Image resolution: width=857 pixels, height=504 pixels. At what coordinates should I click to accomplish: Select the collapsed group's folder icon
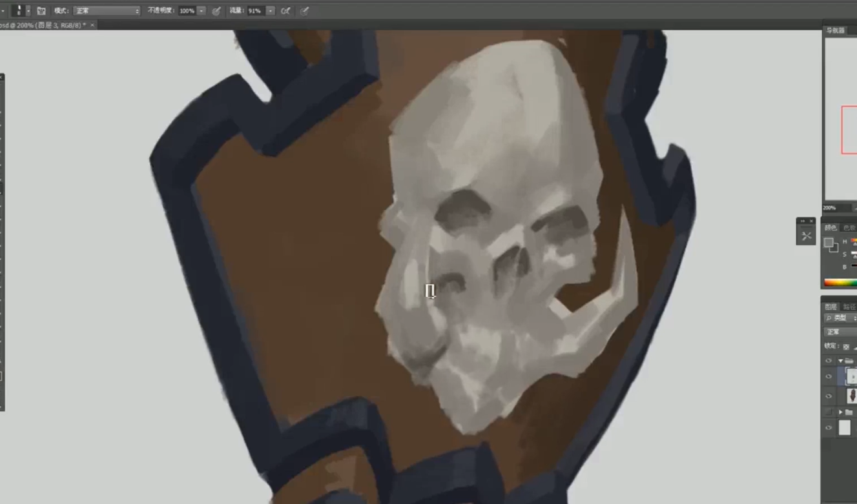[849, 412]
